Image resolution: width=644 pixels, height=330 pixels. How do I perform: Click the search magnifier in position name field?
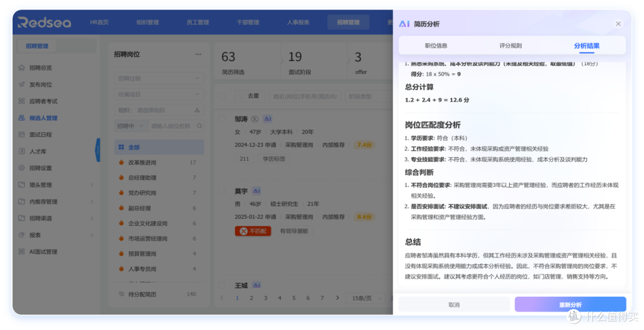[x=200, y=126]
